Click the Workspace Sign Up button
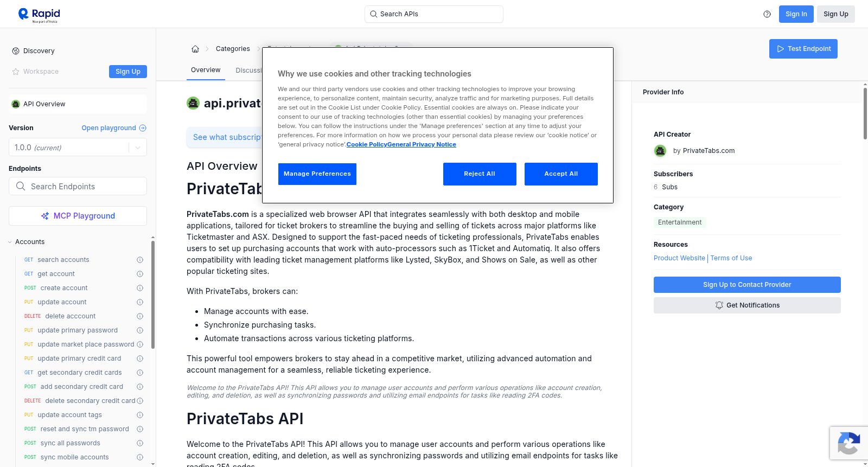This screenshot has height=467, width=868. click(128, 72)
